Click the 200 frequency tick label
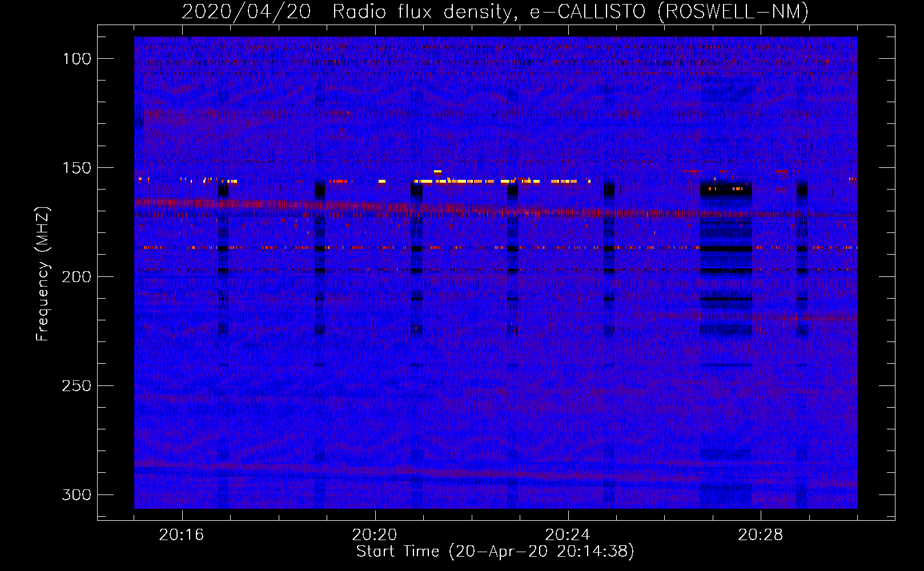This screenshot has height=571, width=924. 77,277
